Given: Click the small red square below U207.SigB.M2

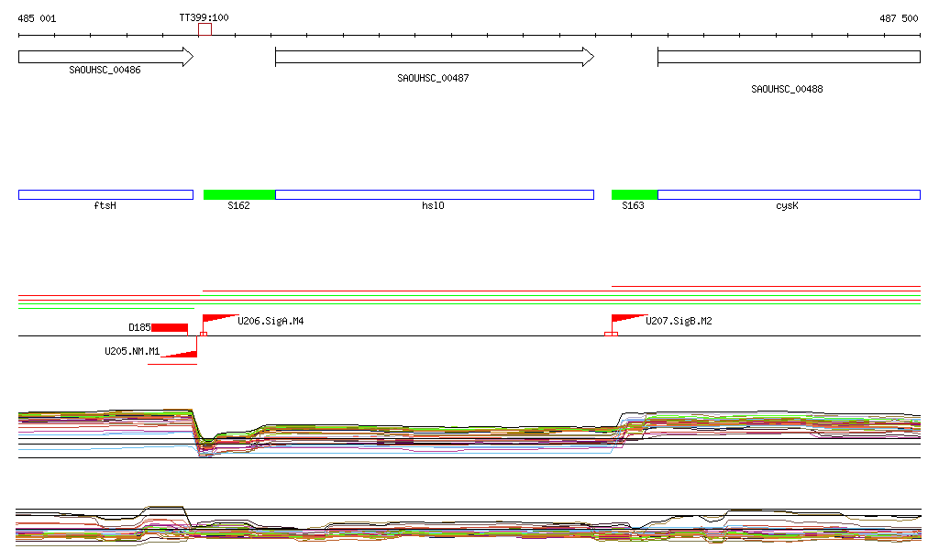Looking at the screenshot, I should coord(611,334).
